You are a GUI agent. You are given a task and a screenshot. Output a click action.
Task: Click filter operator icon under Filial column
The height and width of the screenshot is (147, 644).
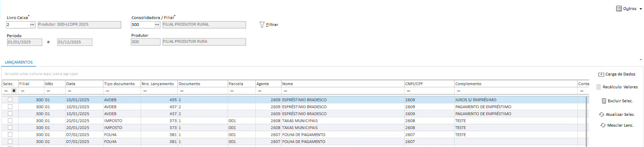[23, 91]
